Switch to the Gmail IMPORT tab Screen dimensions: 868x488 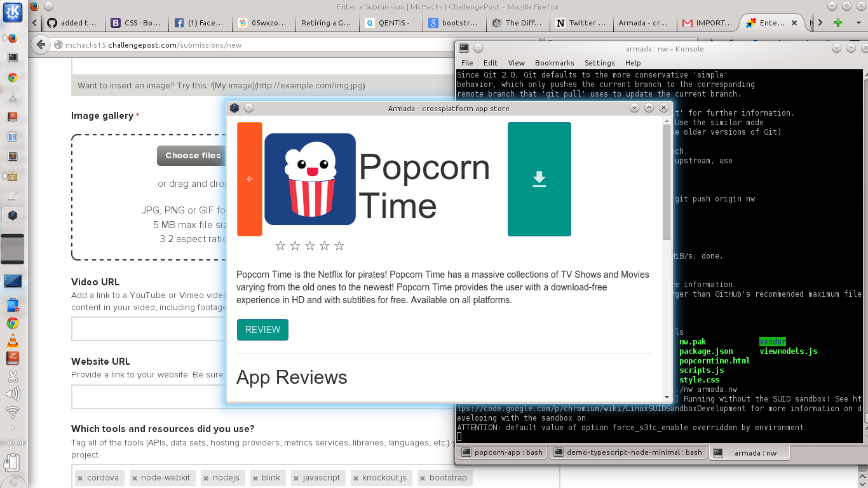pos(707,23)
